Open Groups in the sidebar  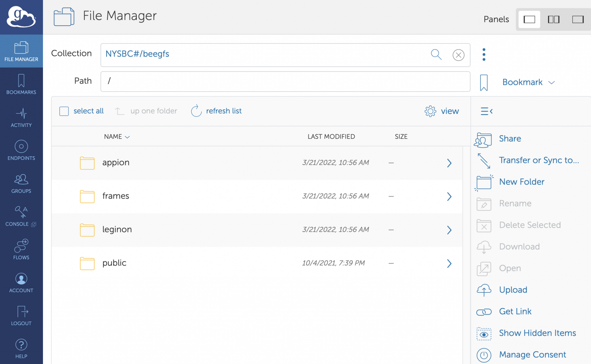pos(21,183)
